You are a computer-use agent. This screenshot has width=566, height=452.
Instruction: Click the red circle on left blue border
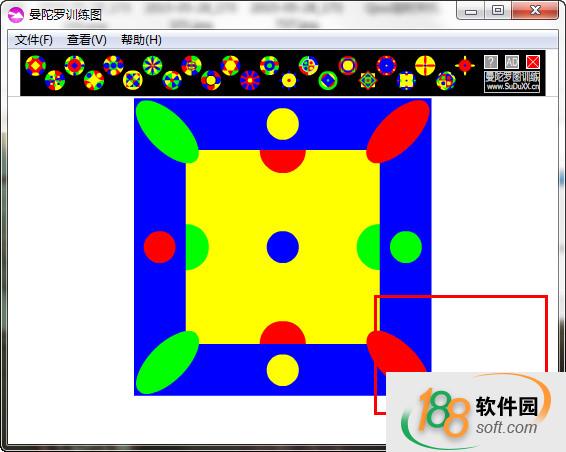pos(160,247)
